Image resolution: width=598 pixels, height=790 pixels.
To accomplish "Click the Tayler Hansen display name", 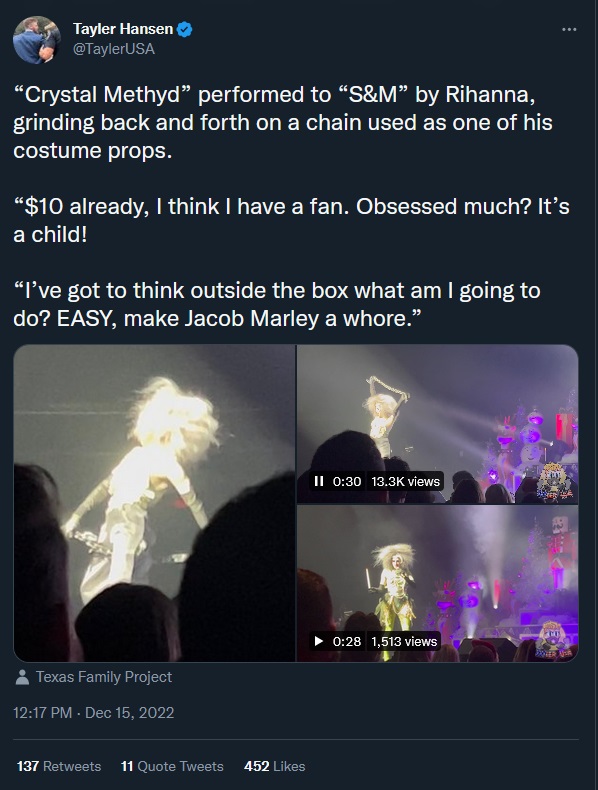I will point(123,29).
